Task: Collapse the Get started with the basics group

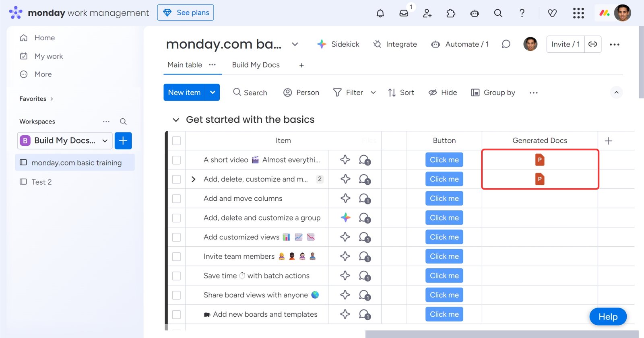Action: 175,120
